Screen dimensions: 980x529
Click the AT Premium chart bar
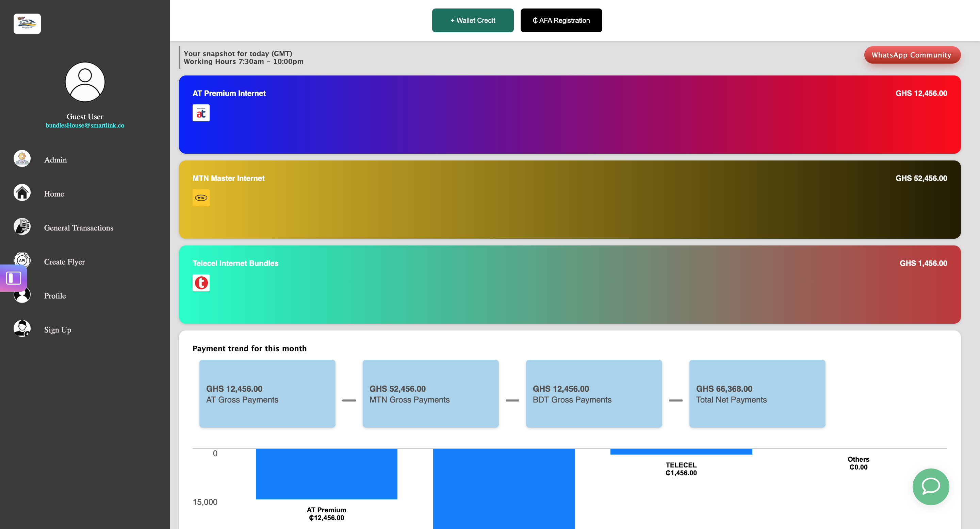coord(326,474)
